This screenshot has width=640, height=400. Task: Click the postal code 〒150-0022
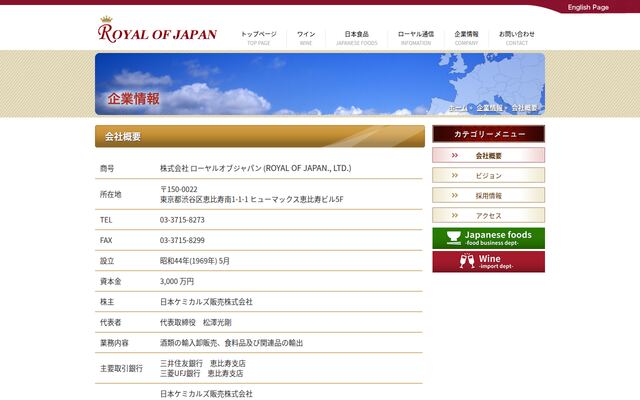pos(179,189)
